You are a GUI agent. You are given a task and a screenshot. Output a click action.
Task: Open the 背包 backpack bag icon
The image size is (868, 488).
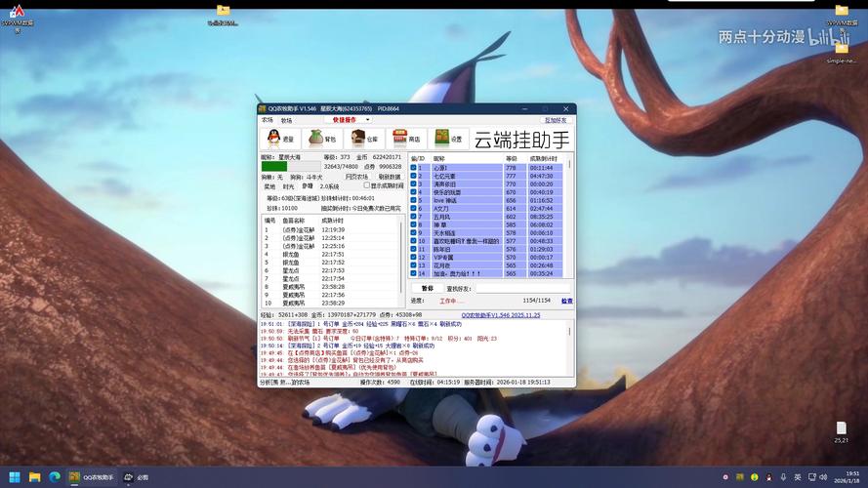(322, 139)
